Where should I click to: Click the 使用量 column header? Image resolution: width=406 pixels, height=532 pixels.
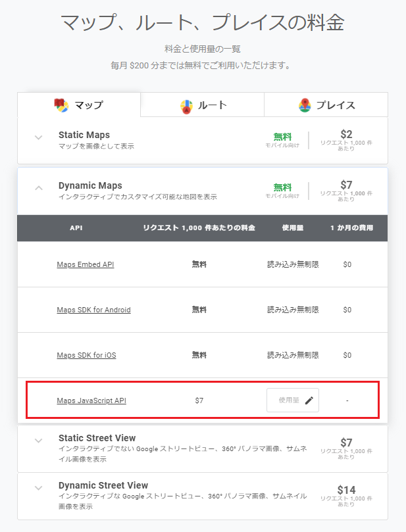tap(293, 228)
